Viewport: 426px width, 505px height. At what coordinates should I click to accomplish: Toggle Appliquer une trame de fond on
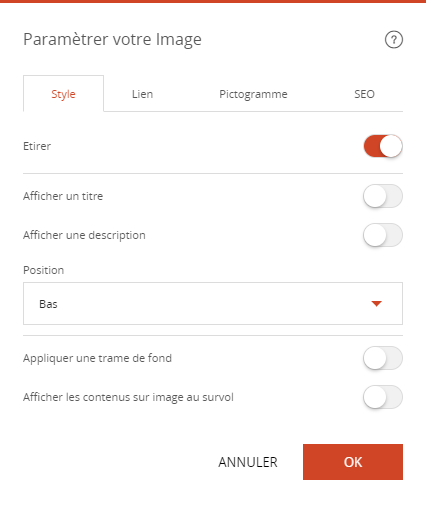pos(383,358)
